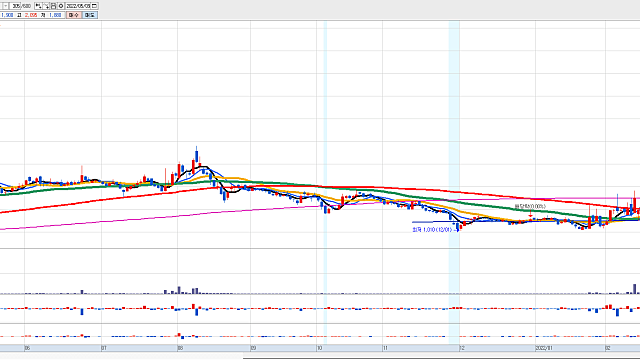
Task: Open the calendar picker icon next to date
Action: [x=94, y=6]
